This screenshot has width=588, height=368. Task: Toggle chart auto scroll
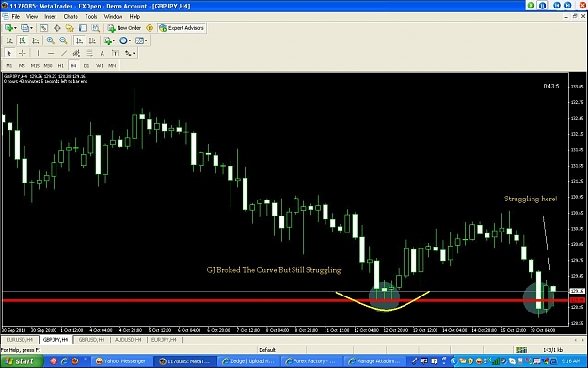pyautogui.click(x=79, y=40)
